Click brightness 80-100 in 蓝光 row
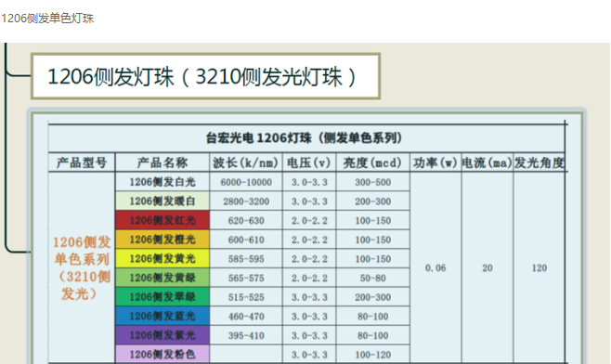 coord(373,317)
